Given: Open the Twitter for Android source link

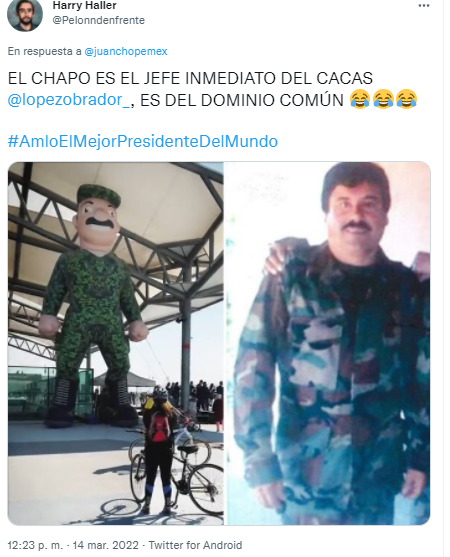Looking at the screenshot, I should (195, 545).
